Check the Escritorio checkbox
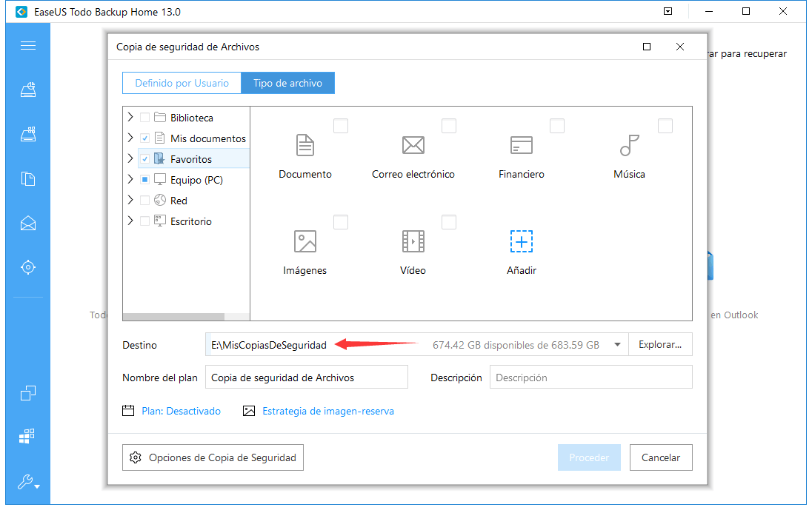 click(x=145, y=221)
